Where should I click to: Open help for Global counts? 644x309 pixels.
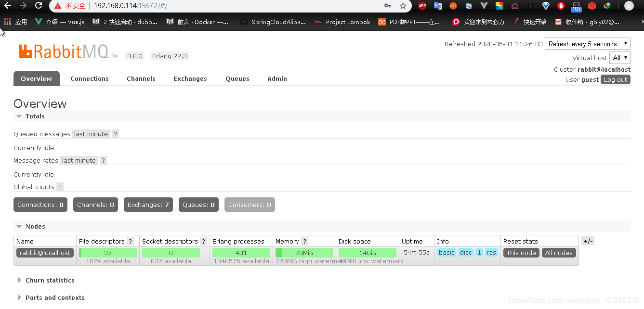coord(60,187)
